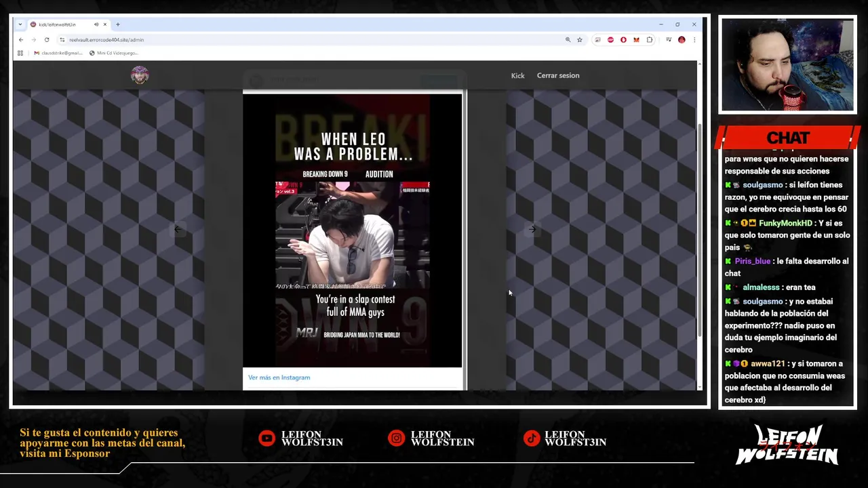Screen dimensions: 868x488
Task: Open site information icon in address bar
Action: tap(62, 40)
